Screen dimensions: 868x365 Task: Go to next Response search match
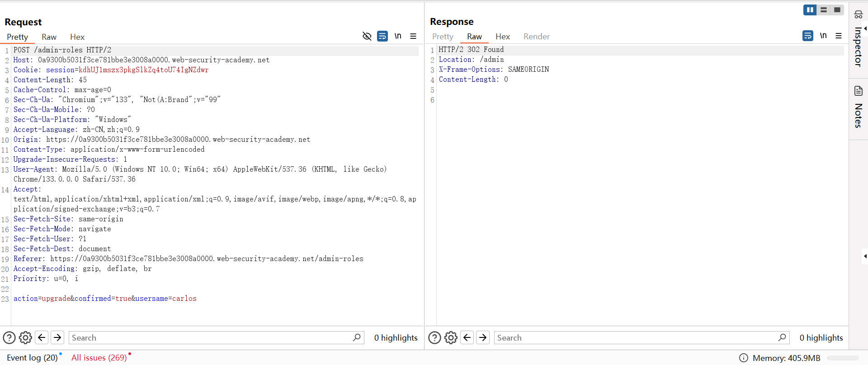483,337
